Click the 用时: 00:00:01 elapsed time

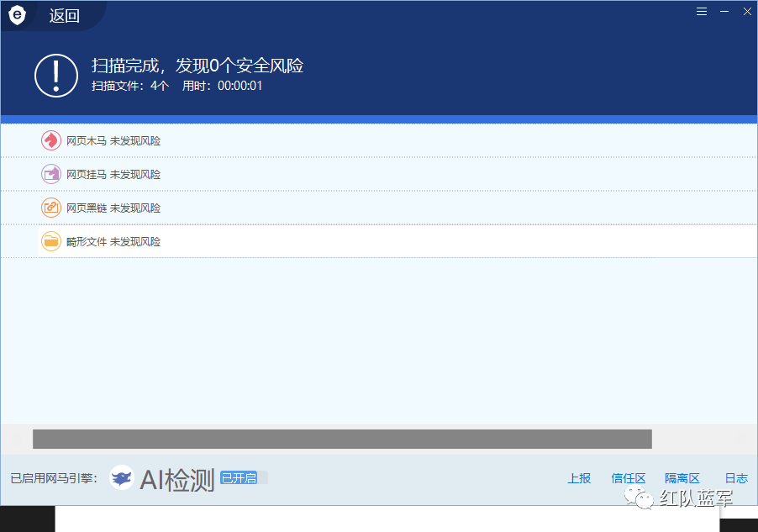(222, 86)
